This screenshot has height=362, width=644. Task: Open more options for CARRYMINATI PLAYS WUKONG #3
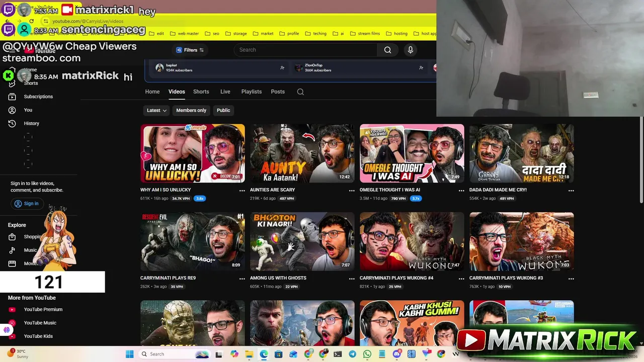click(x=571, y=279)
